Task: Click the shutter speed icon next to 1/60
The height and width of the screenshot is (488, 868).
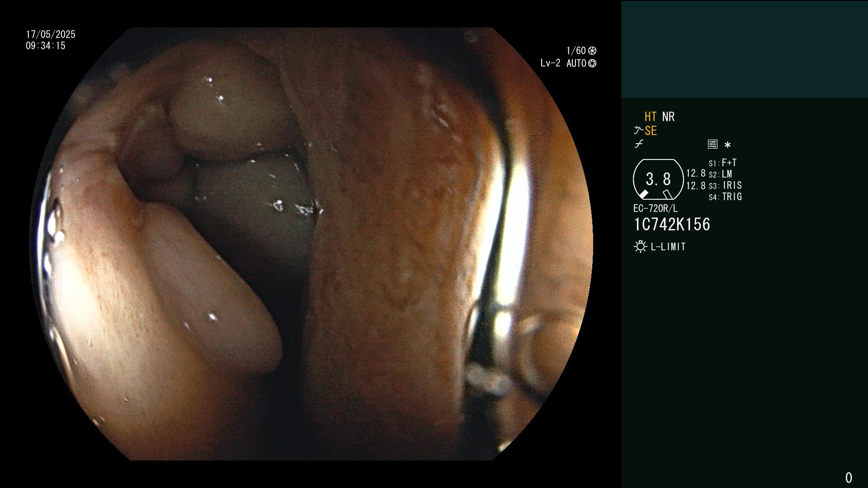Action: [592, 51]
